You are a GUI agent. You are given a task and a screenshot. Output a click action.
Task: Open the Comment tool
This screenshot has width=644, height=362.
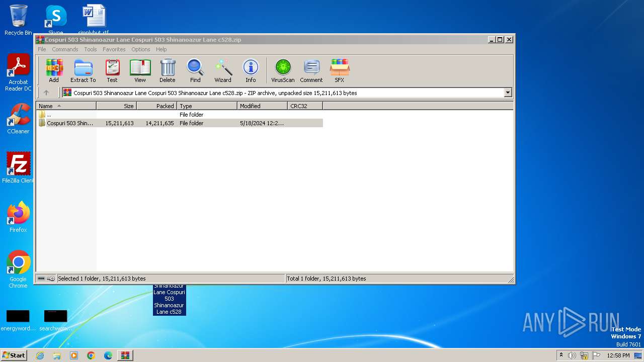point(311,70)
